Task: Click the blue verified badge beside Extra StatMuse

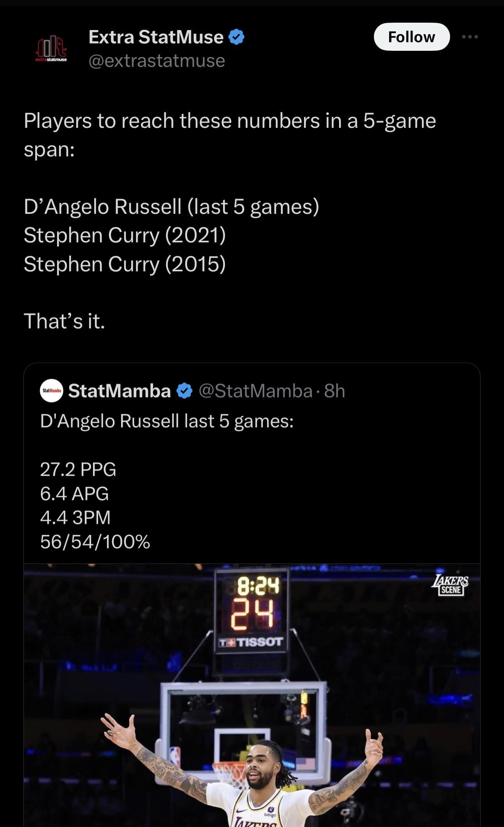Action: (x=236, y=37)
